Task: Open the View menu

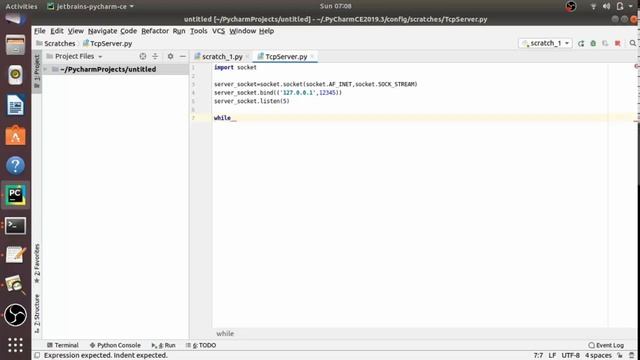Action: [x=76, y=31]
